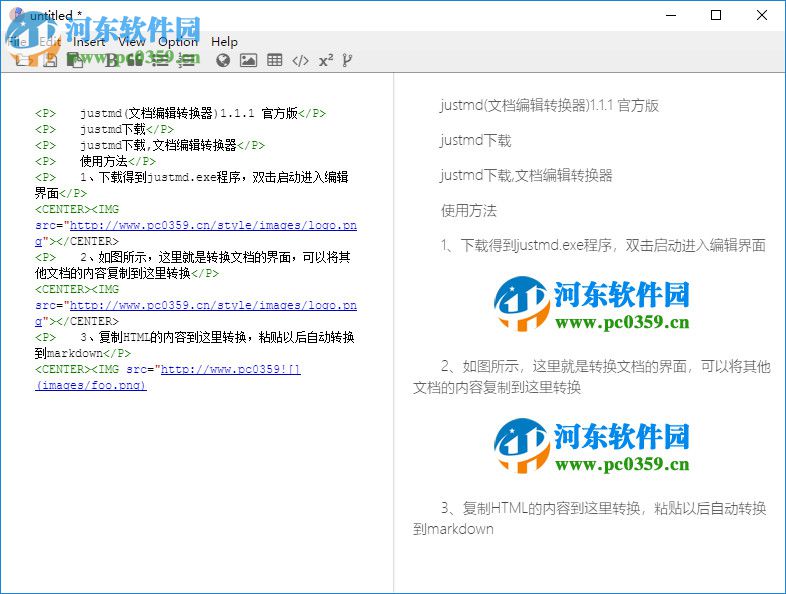Open the View menu
Viewport: 786px width, 594px height.
tap(131, 42)
